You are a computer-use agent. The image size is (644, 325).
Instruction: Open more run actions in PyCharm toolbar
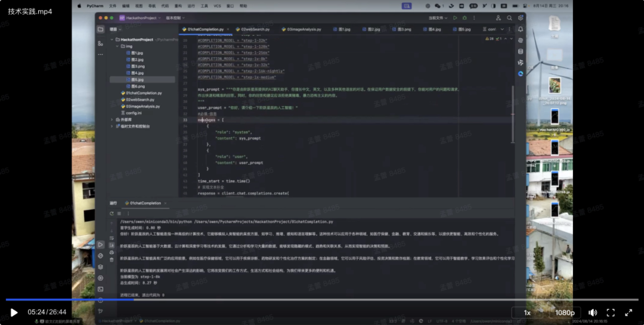click(474, 18)
